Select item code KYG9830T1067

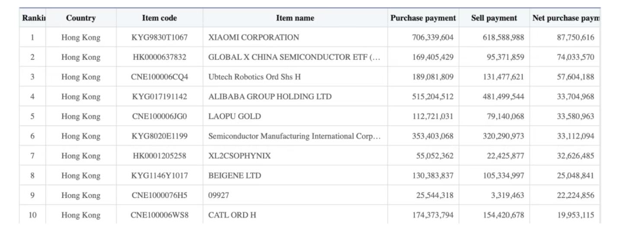click(159, 38)
